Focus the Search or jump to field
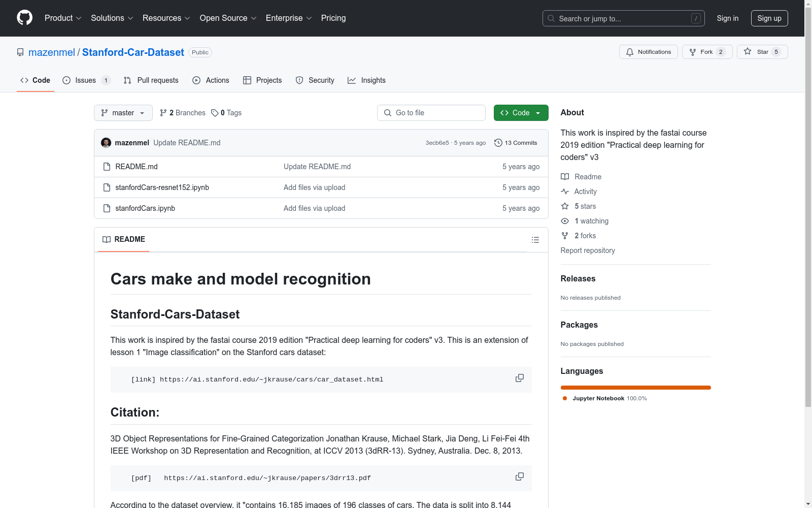The width and height of the screenshot is (812, 508). pos(623,18)
